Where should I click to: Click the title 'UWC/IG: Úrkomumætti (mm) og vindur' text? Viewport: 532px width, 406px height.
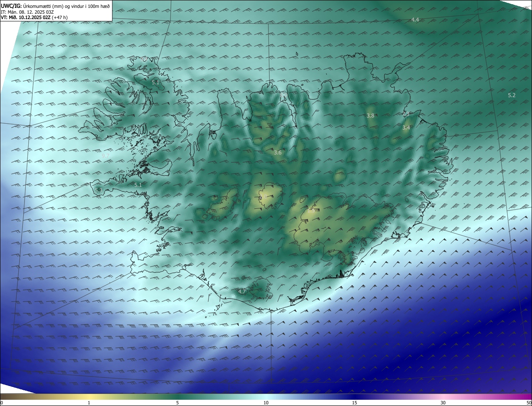coord(55,6)
